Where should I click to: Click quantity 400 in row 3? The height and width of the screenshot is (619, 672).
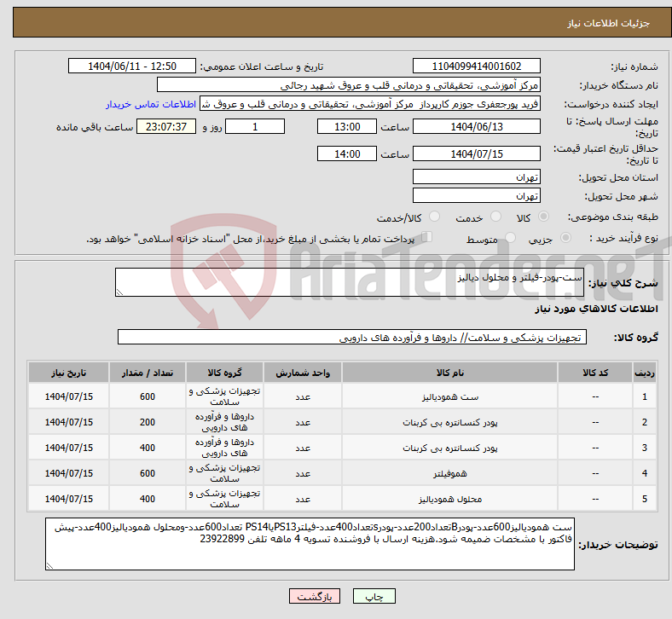pyautogui.click(x=147, y=448)
